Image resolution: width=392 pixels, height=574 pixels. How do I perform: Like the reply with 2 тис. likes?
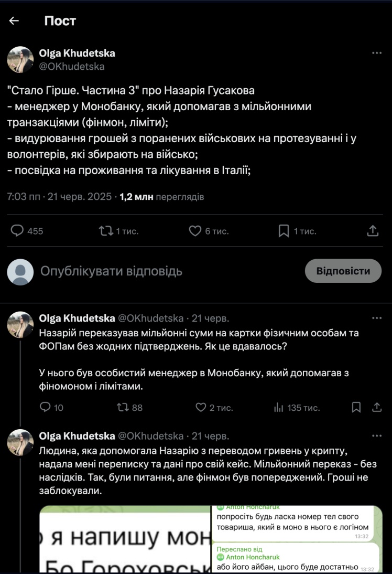(x=201, y=407)
